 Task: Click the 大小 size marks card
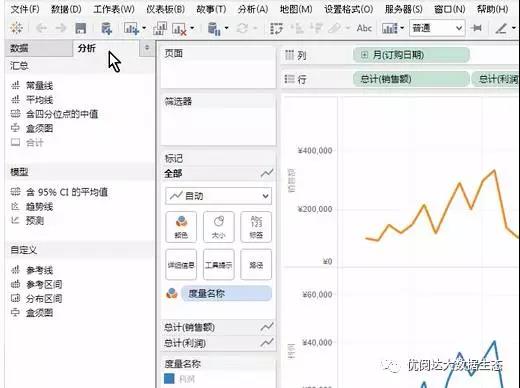coord(219,227)
